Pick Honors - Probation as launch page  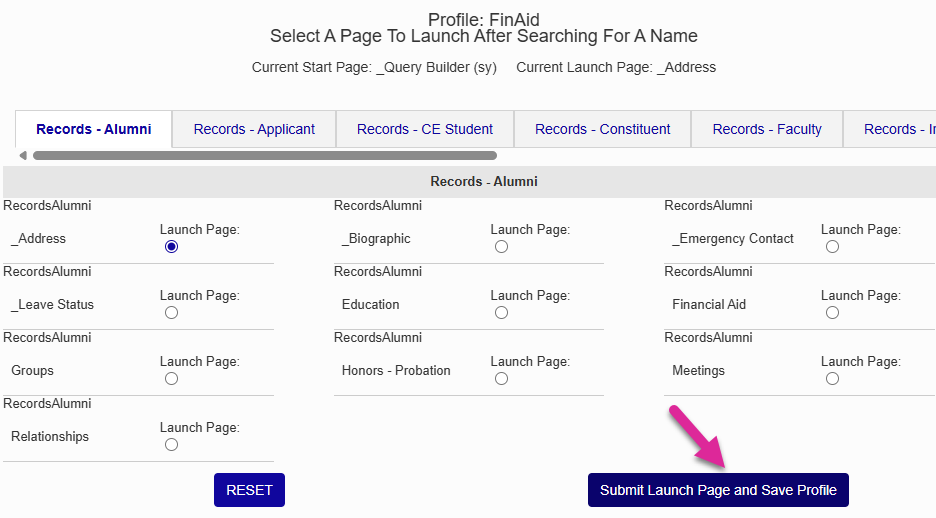click(501, 379)
